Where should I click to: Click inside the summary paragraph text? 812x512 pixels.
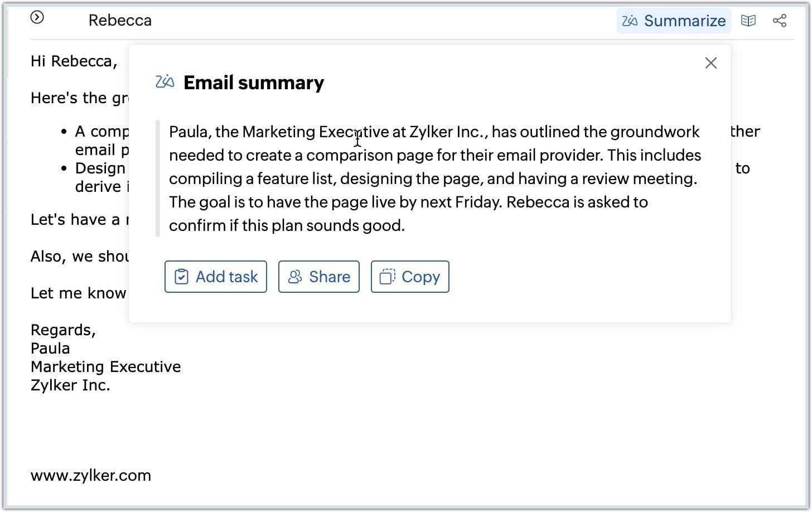(x=435, y=178)
